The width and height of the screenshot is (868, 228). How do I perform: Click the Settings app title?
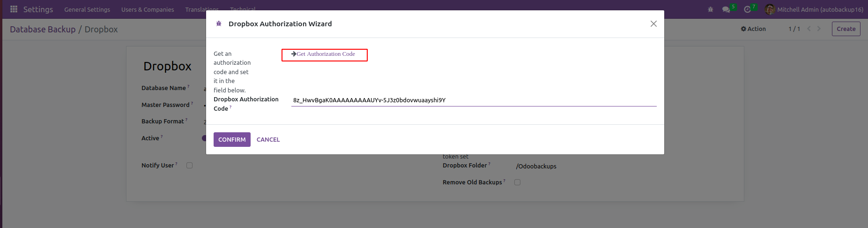coord(38,9)
